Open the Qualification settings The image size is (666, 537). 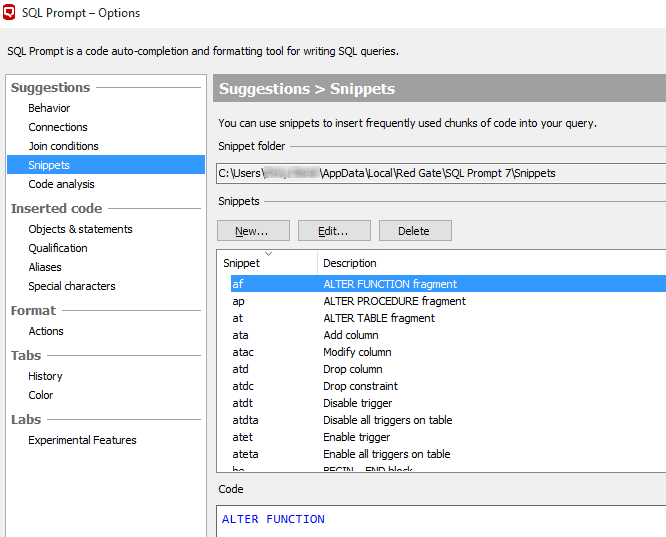[58, 248]
